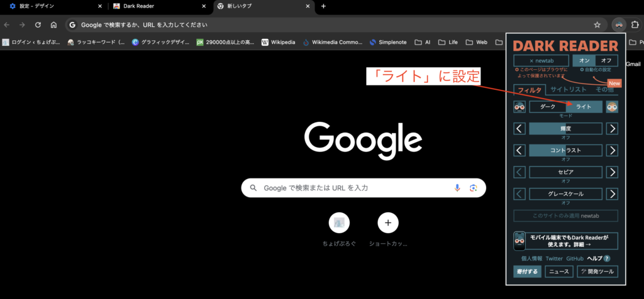Open the Simplenote bookmark

[x=388, y=42]
